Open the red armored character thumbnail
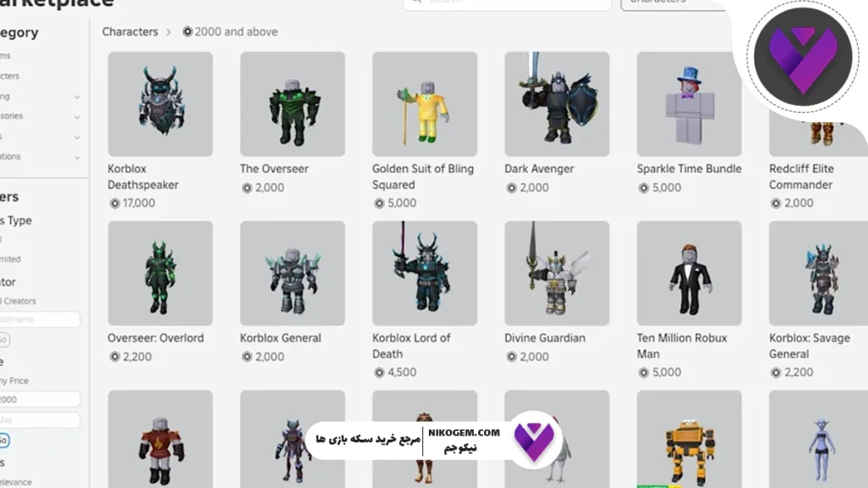The width and height of the screenshot is (868, 488). (160, 440)
